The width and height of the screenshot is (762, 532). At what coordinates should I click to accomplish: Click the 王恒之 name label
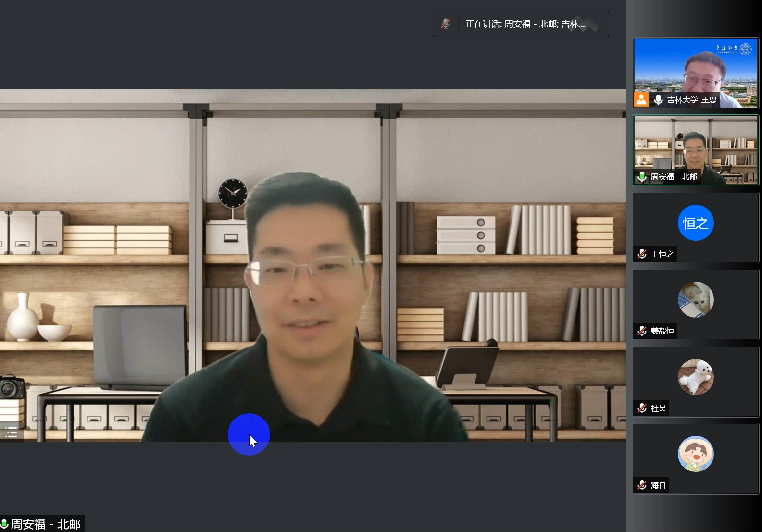click(x=662, y=254)
